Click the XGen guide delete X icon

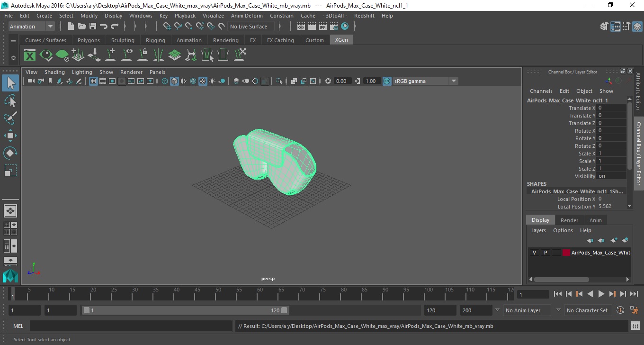240,55
